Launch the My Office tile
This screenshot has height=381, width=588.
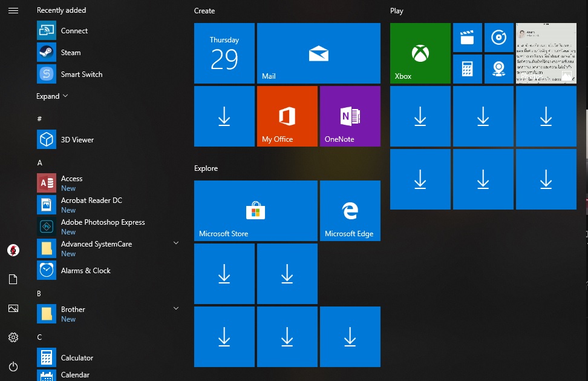287,116
